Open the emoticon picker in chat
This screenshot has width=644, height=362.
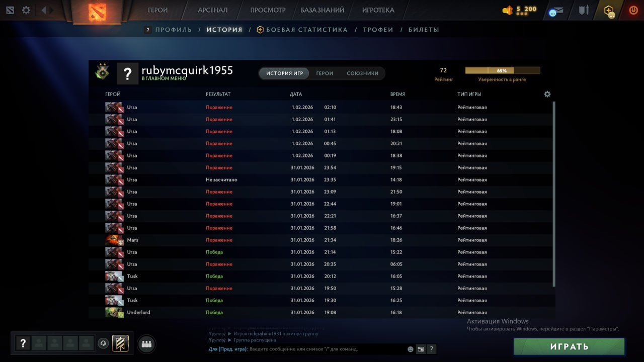click(x=410, y=349)
